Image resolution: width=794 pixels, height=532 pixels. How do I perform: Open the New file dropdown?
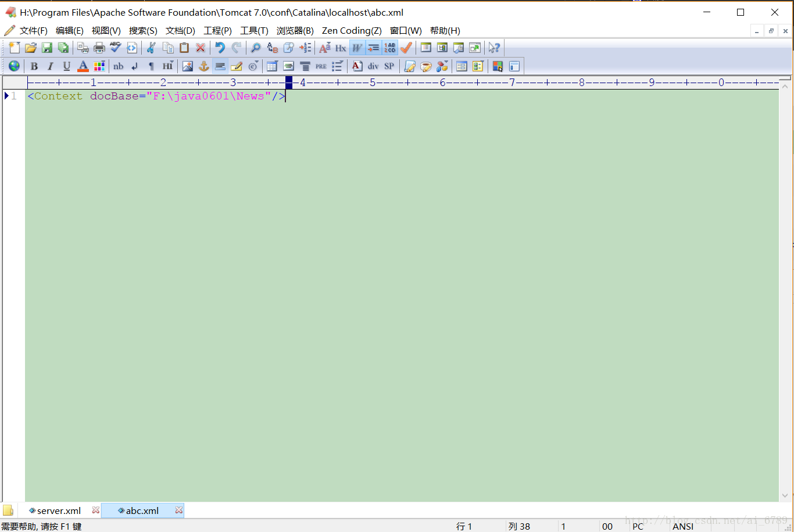[x=15, y=48]
